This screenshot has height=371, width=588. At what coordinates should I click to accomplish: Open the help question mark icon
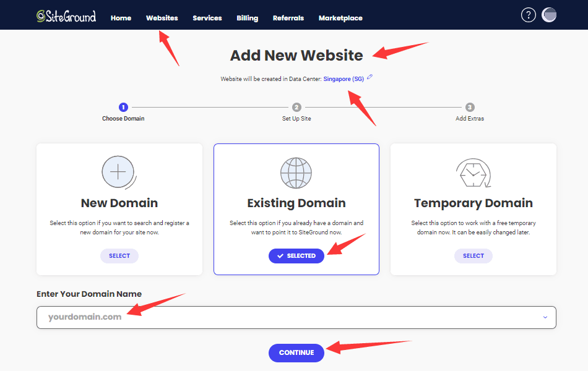pyautogui.click(x=528, y=15)
